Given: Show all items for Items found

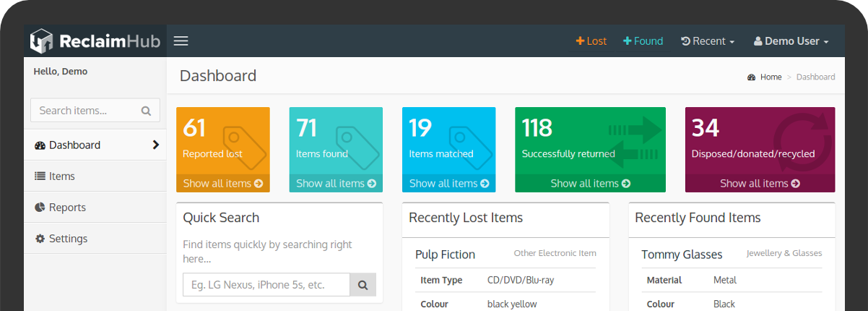Looking at the screenshot, I should (336, 183).
